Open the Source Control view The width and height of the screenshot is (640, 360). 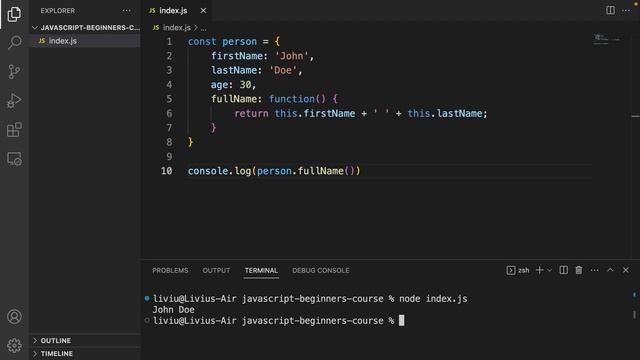click(14, 71)
